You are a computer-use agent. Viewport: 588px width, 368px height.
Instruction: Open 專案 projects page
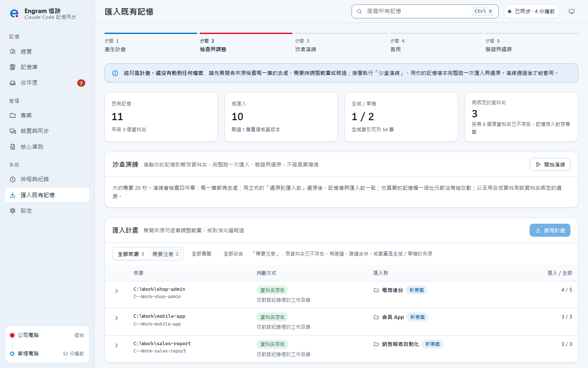(47, 115)
